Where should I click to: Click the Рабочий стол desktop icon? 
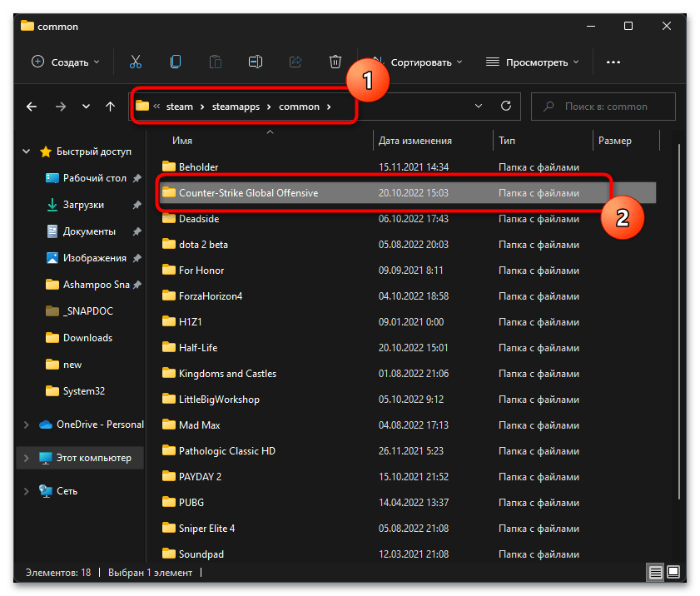pos(52,178)
